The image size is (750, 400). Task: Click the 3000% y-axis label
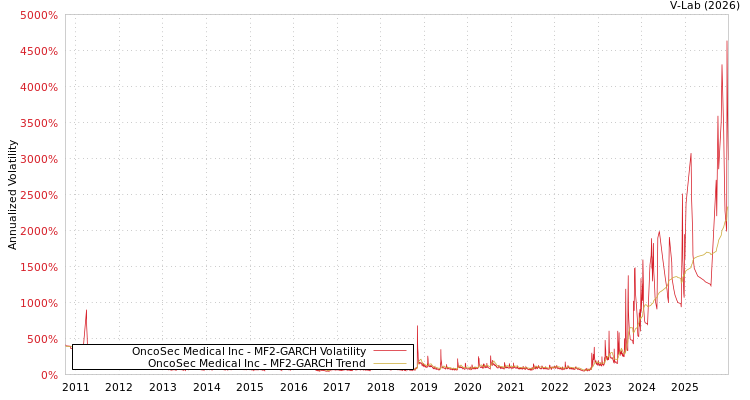39,159
